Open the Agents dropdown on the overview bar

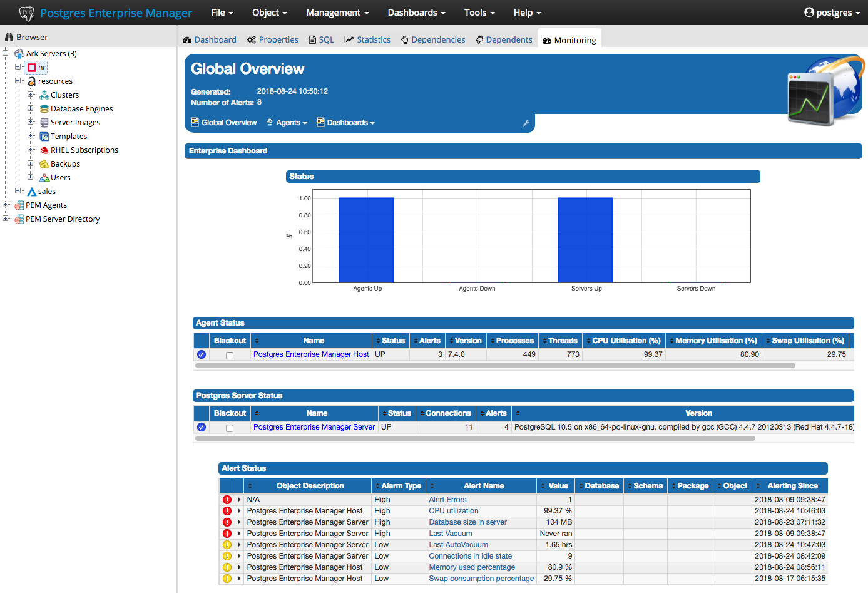pyautogui.click(x=287, y=122)
